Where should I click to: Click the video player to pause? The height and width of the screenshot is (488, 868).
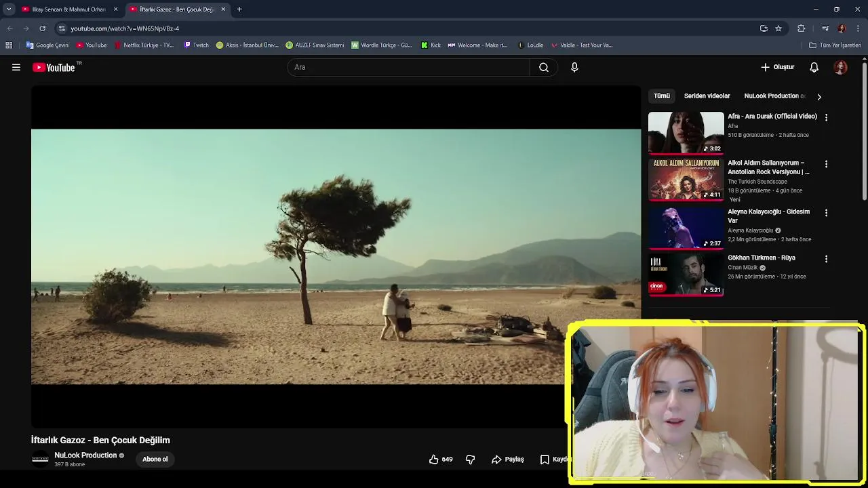(x=336, y=256)
